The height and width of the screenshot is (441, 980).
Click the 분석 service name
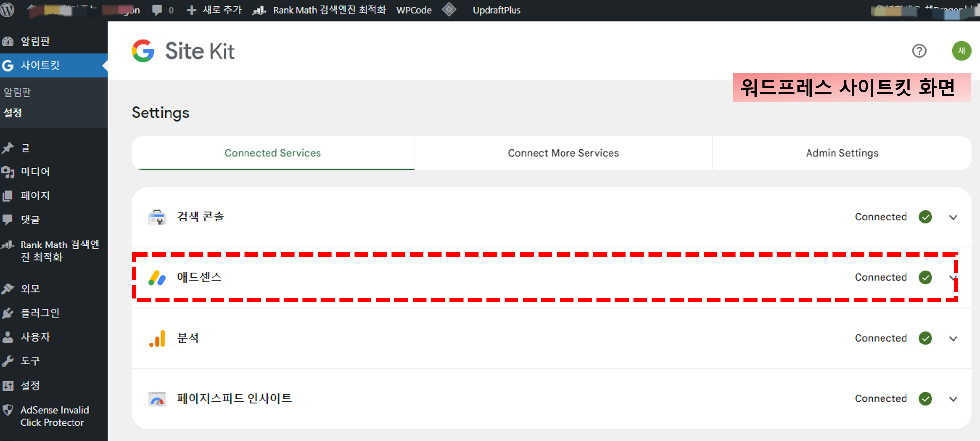pyautogui.click(x=188, y=338)
